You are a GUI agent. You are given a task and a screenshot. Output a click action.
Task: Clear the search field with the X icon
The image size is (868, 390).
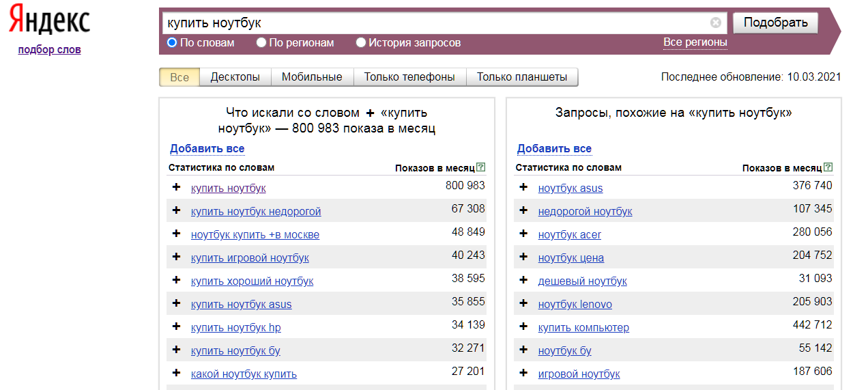click(x=716, y=23)
